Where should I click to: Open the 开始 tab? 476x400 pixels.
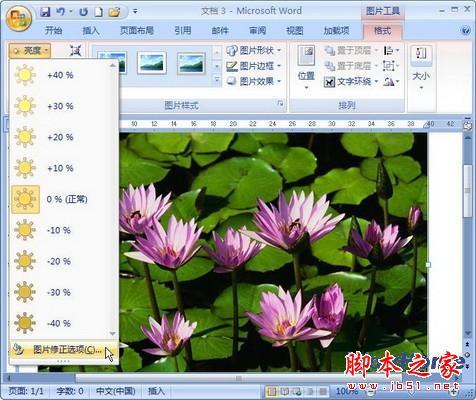tap(53, 31)
